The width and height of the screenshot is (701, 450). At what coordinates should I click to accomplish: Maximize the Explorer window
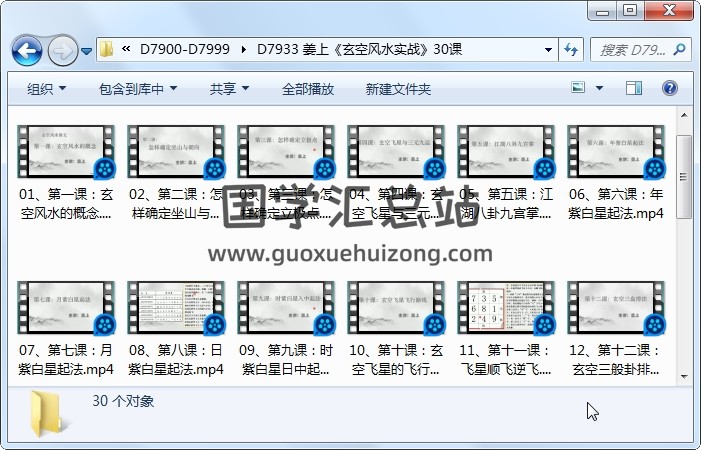tap(630, 10)
